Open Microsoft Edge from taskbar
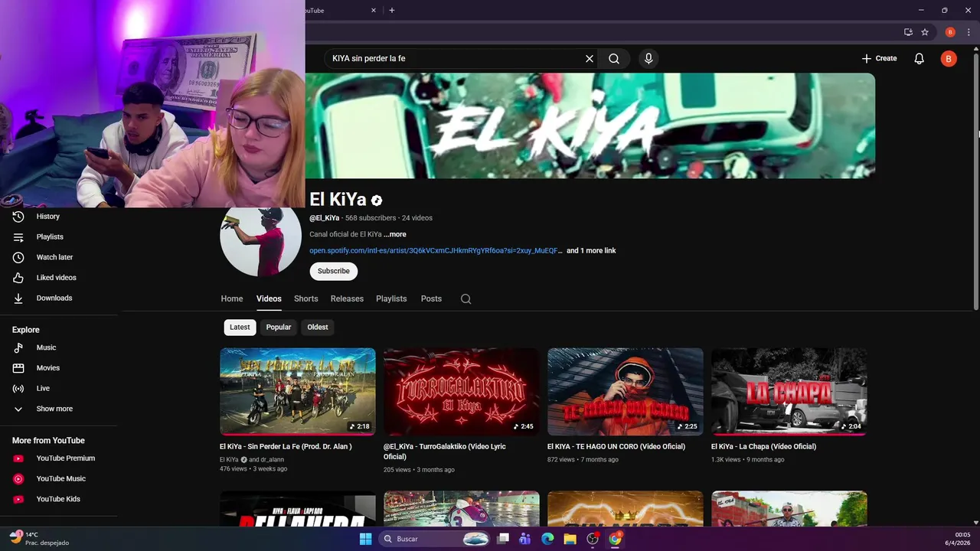This screenshot has height=551, width=980. coord(547,539)
